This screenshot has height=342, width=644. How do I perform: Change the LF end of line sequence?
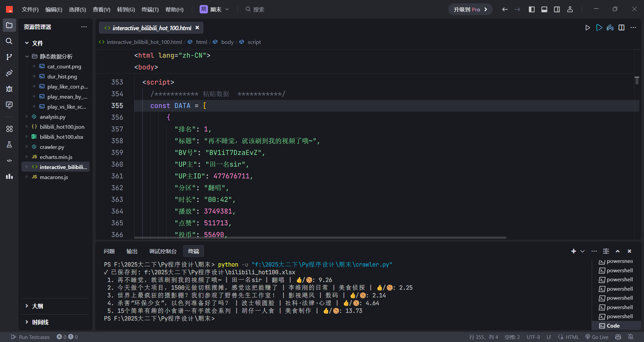tap(549, 337)
